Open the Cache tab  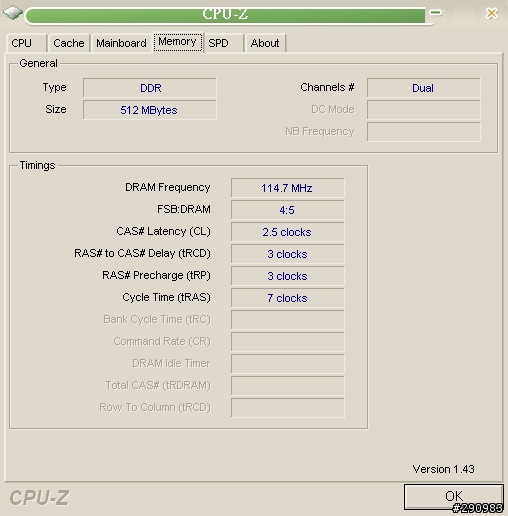point(69,43)
